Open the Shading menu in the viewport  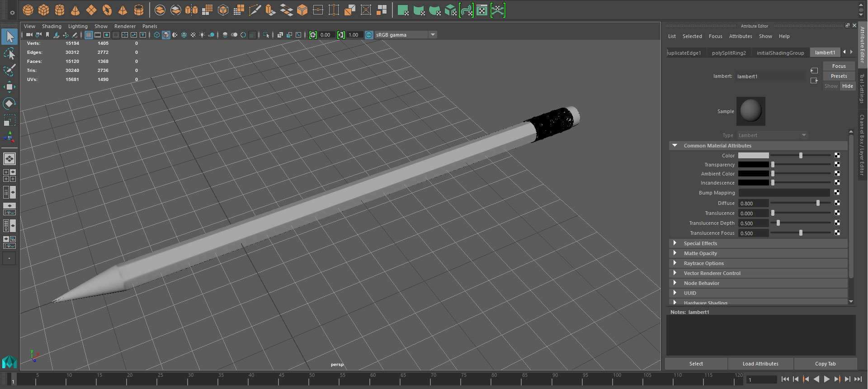[x=52, y=26]
